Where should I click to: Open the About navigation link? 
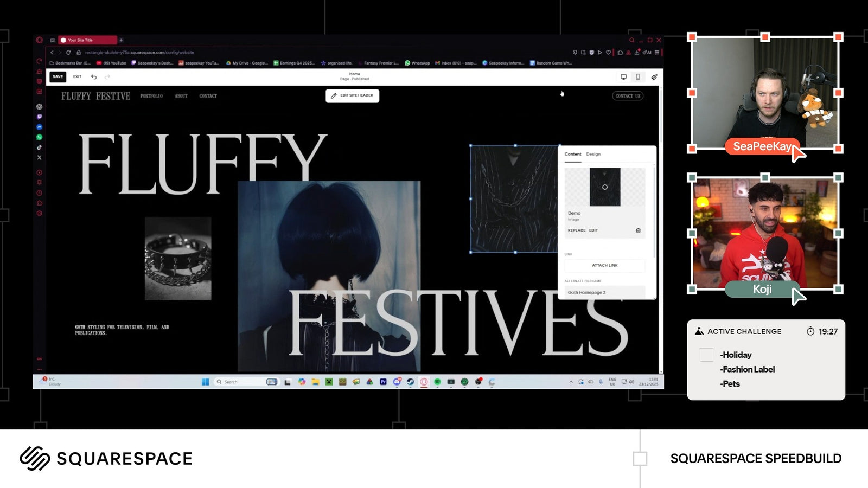coord(181,96)
